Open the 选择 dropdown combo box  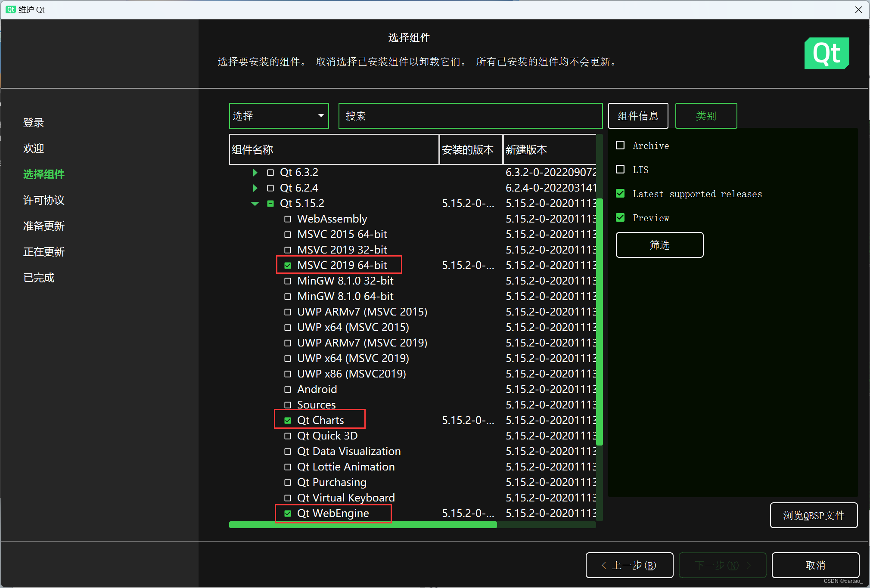[x=279, y=116]
